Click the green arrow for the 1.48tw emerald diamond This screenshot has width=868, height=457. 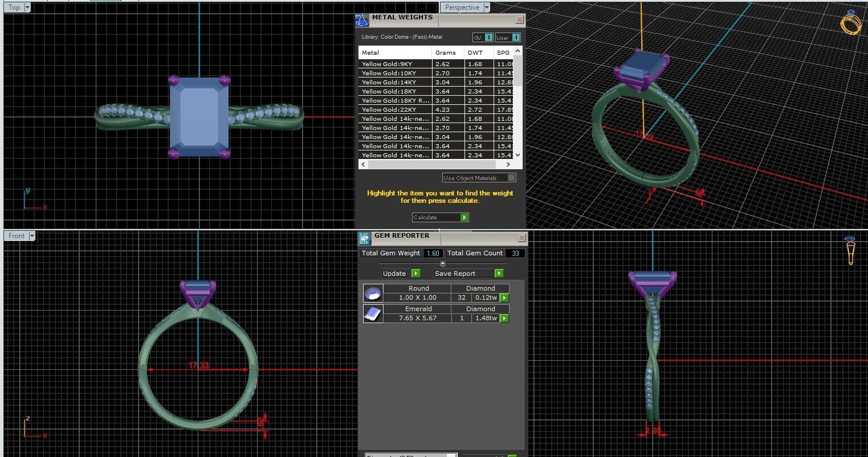coord(504,319)
